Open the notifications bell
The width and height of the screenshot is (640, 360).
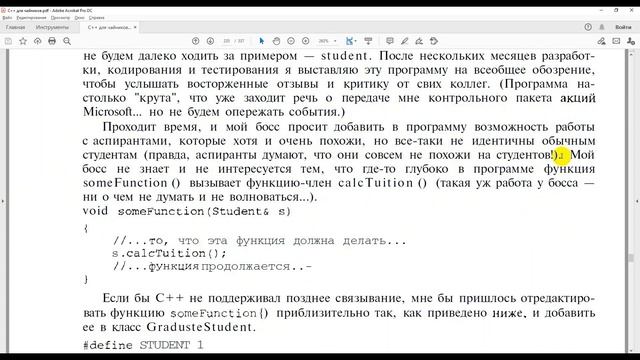click(x=602, y=27)
